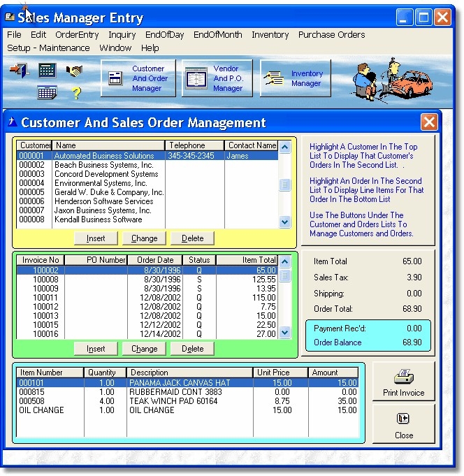Open the EndOfDay menu

[164, 35]
